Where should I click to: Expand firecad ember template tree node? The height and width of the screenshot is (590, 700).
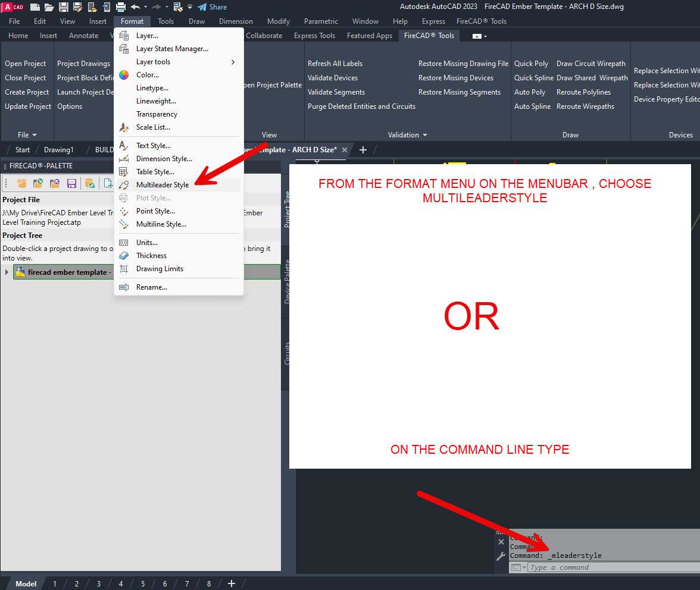point(6,272)
